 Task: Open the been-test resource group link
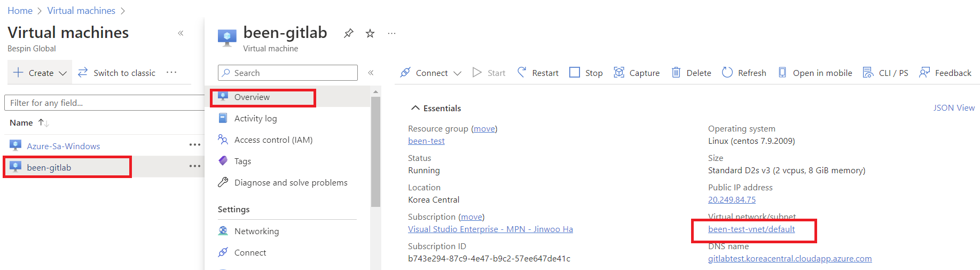(426, 141)
